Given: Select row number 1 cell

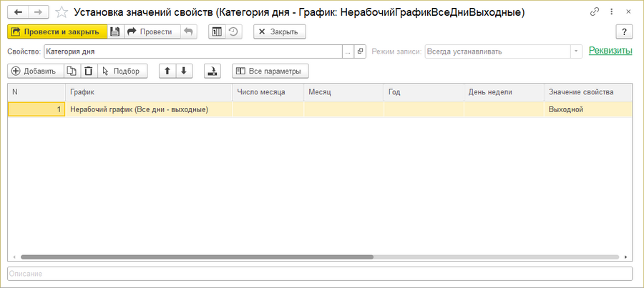Looking at the screenshot, I should 36,109.
